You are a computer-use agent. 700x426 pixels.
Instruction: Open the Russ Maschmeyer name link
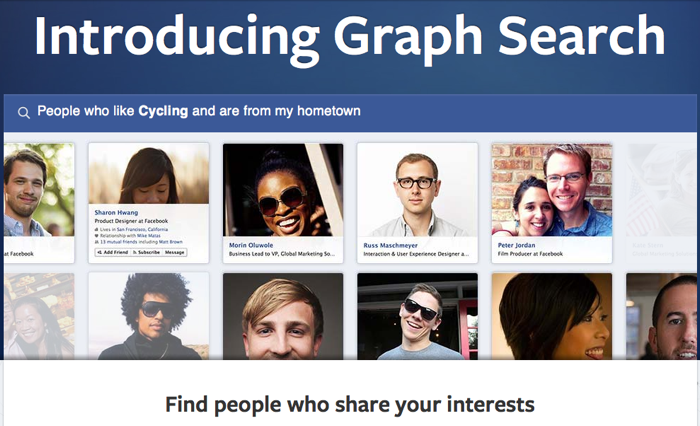pyautogui.click(x=391, y=245)
